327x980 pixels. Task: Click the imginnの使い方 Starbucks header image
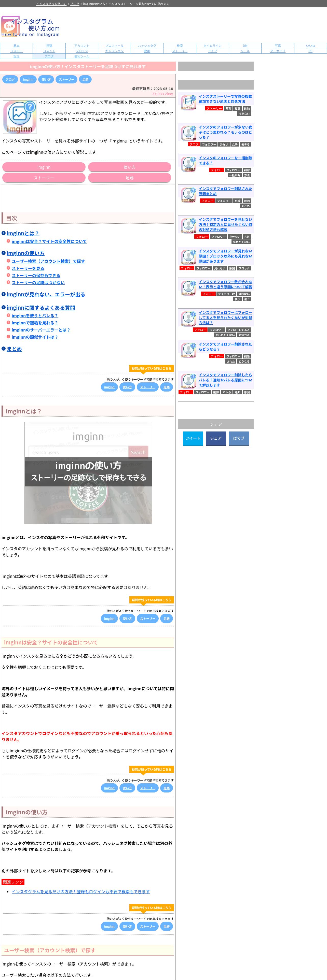click(88, 473)
